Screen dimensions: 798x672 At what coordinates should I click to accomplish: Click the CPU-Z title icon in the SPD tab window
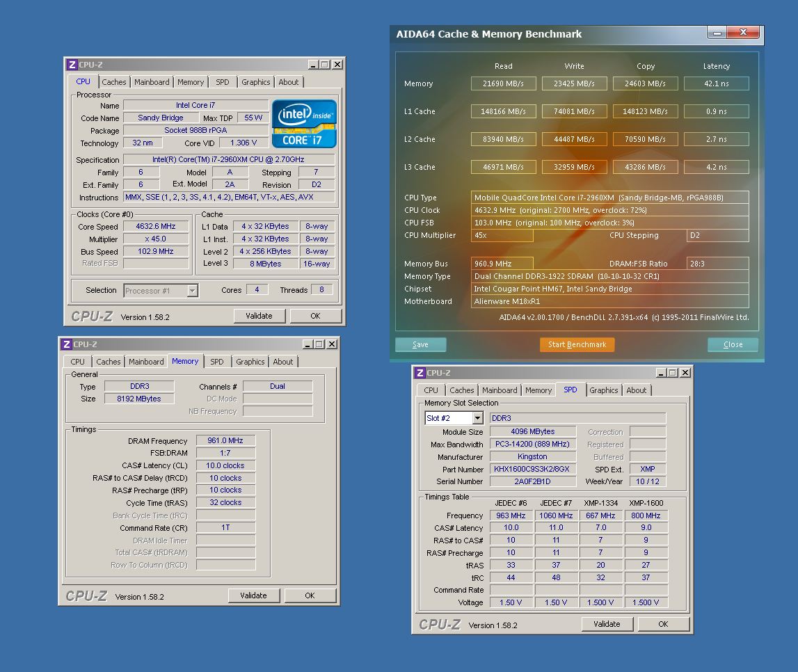420,373
